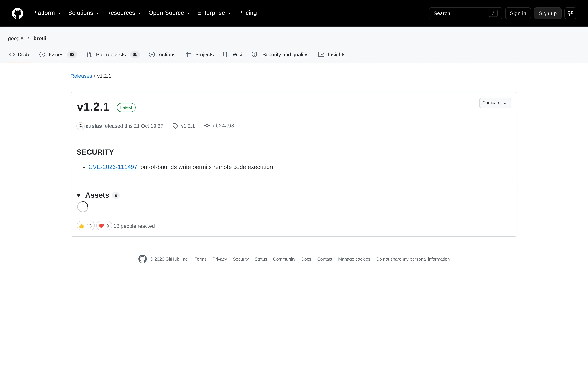Click the Sign up button
This screenshot has width=588, height=368.
pyautogui.click(x=547, y=13)
